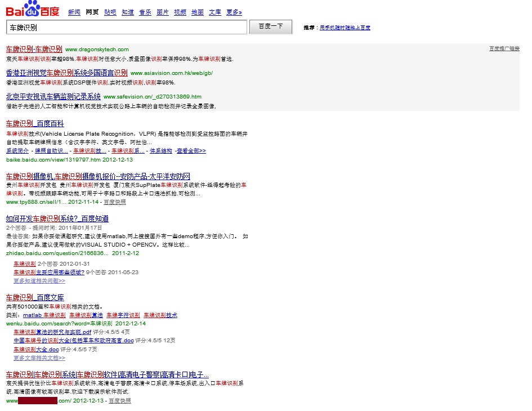
Task: Select the matlab 车牌识别 category link
Action: pos(44,315)
